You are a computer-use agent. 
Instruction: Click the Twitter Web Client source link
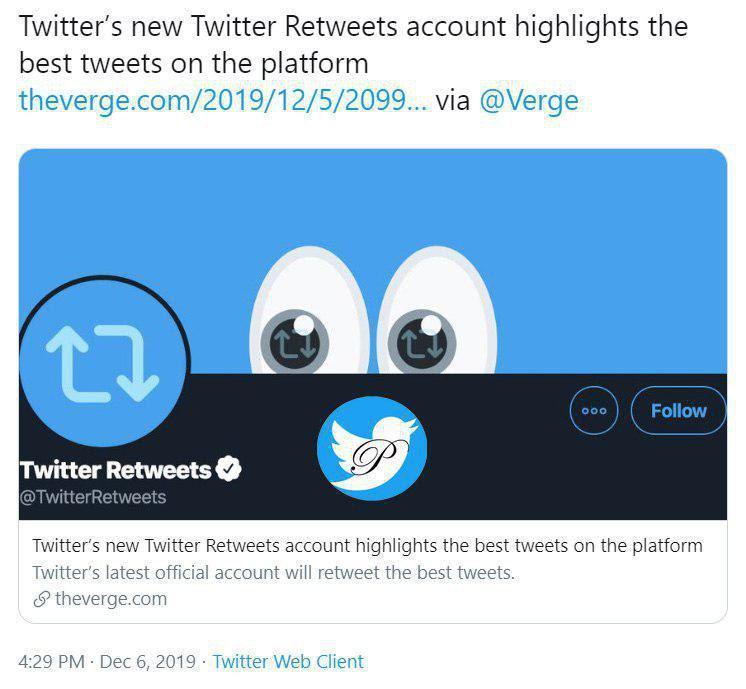pyautogui.click(x=288, y=661)
